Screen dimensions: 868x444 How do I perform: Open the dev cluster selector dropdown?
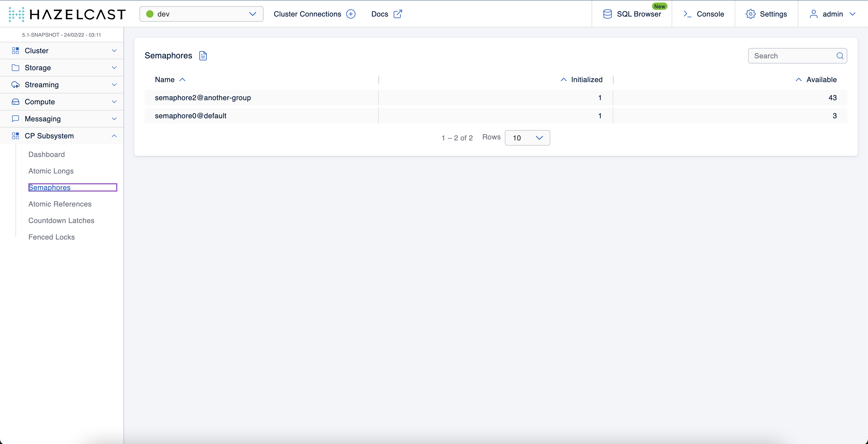coord(201,14)
